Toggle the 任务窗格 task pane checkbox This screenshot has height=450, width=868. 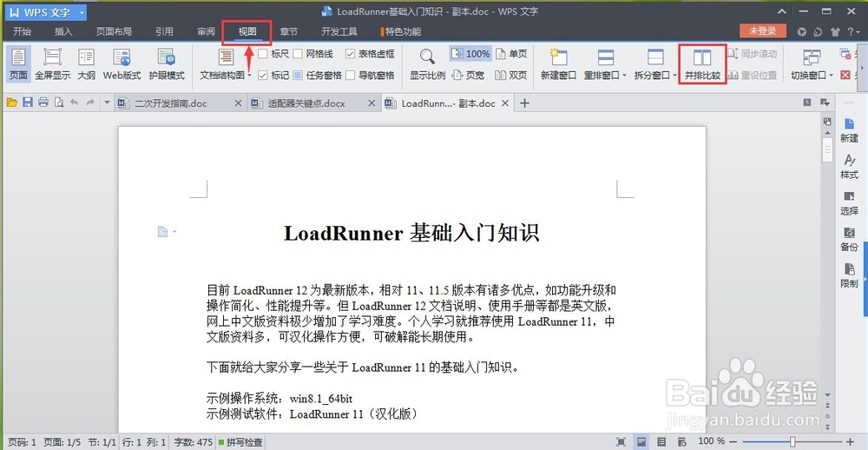[x=297, y=75]
